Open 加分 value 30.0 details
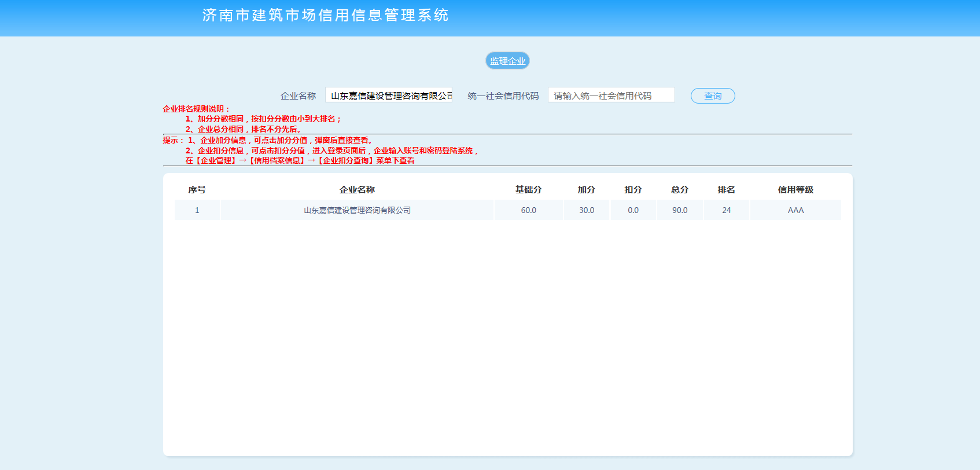 pos(587,210)
